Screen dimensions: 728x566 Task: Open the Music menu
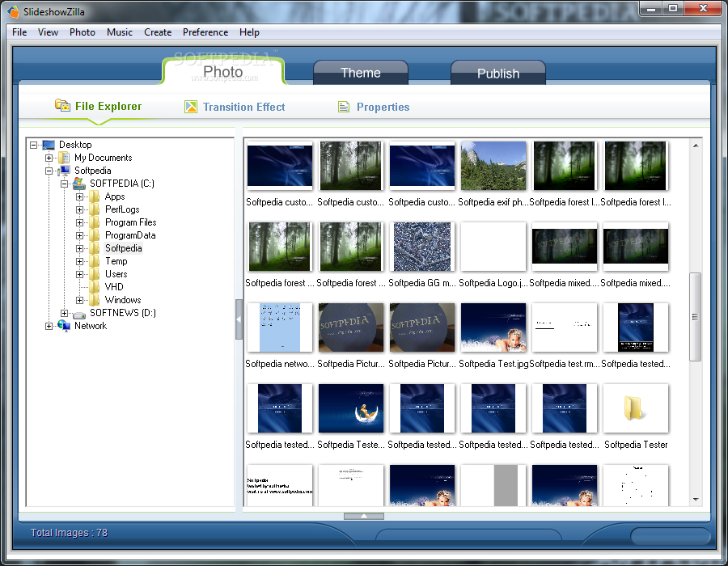(x=120, y=32)
